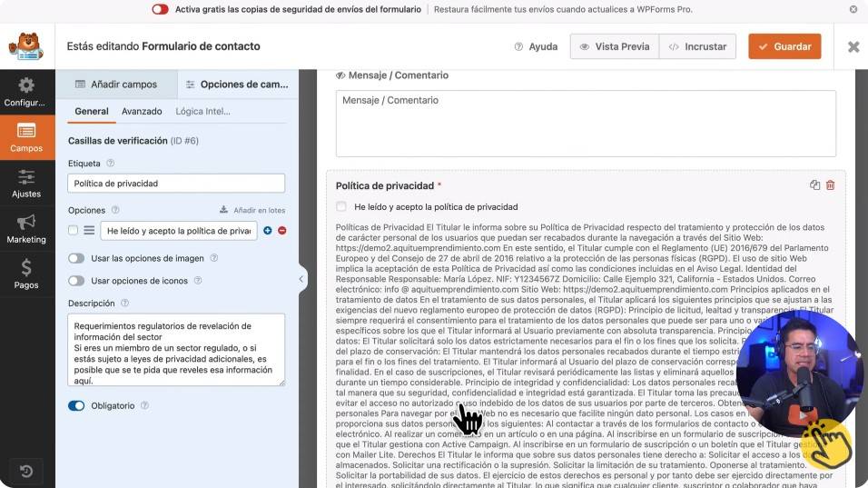The height and width of the screenshot is (488, 868).
Task: Click Añadir en lotes link
Action: (252, 210)
